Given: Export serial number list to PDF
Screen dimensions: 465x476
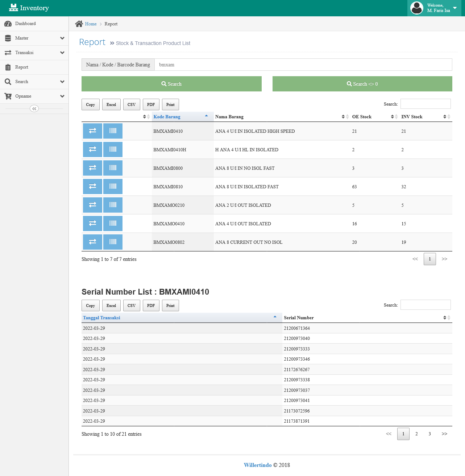Looking at the screenshot, I should pyautogui.click(x=151, y=305).
